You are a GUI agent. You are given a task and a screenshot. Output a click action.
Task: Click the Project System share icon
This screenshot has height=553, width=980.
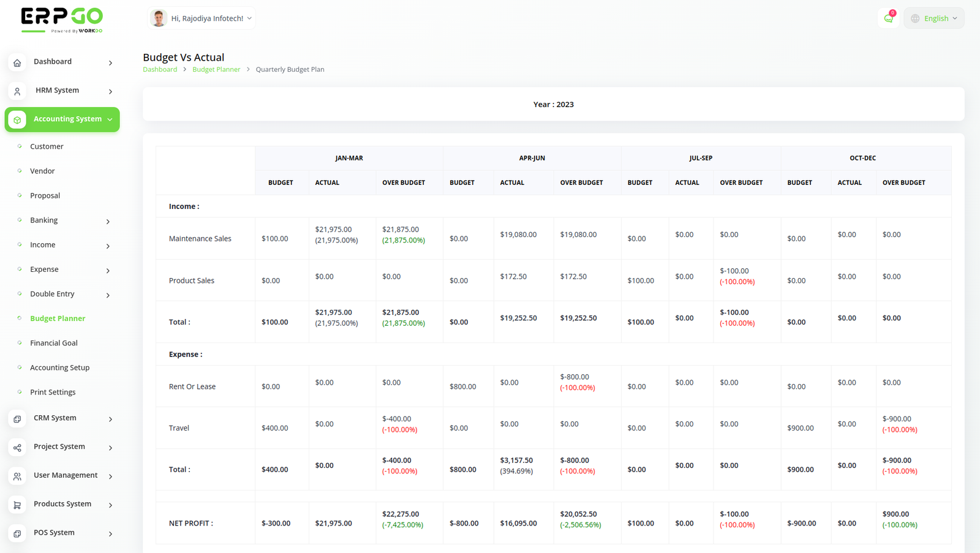coord(17,448)
